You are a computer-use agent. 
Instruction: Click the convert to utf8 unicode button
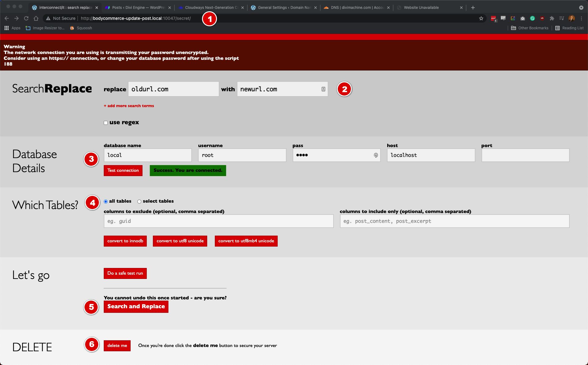pyautogui.click(x=180, y=241)
